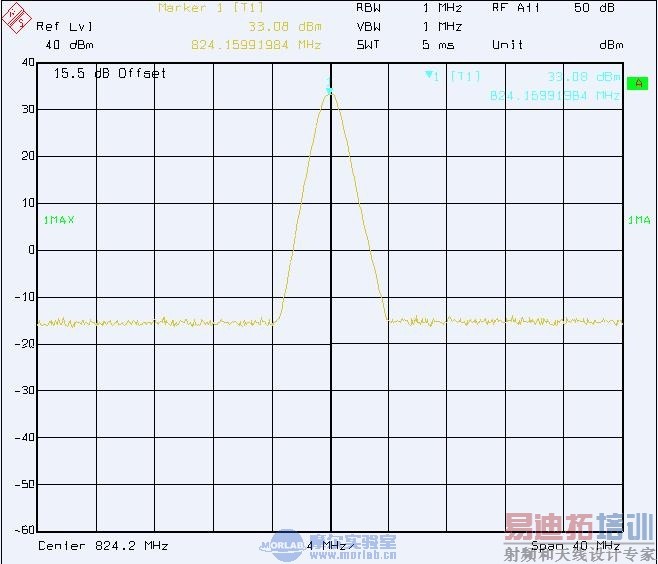Click the -60 y-axis label

[x=25, y=530]
